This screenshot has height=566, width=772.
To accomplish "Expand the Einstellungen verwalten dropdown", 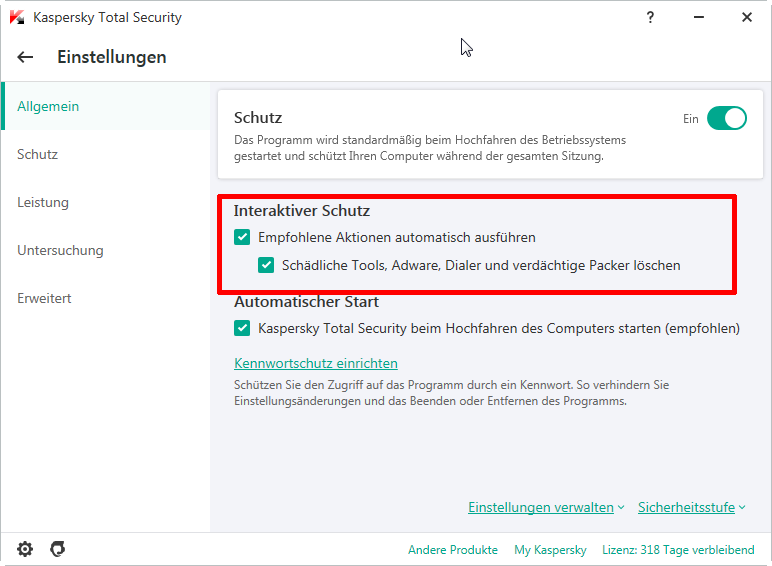I will (546, 507).
